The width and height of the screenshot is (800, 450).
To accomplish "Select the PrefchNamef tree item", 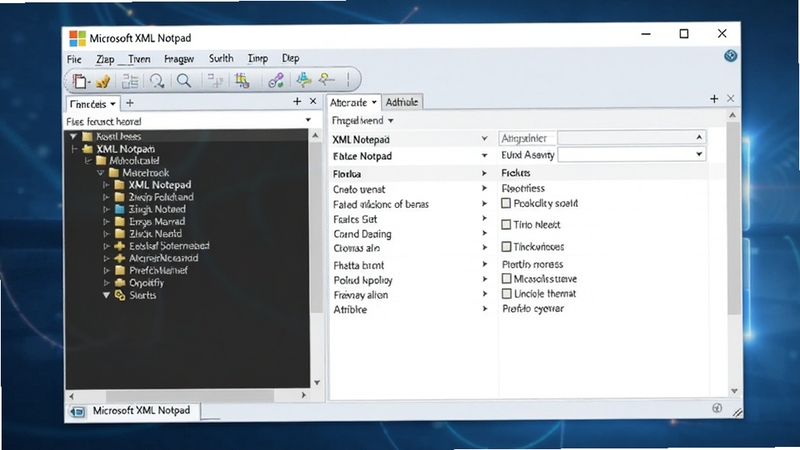I will 158,270.
